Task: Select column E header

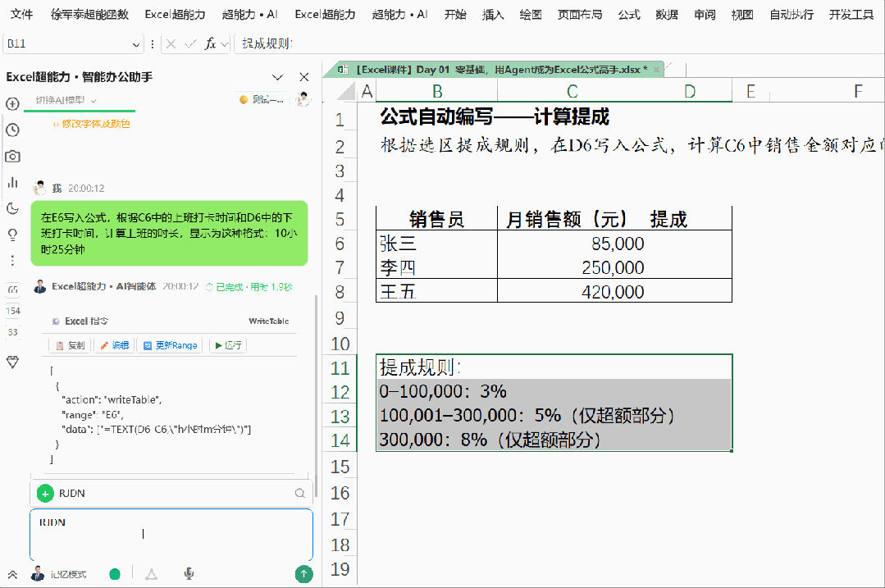Action: pyautogui.click(x=750, y=91)
